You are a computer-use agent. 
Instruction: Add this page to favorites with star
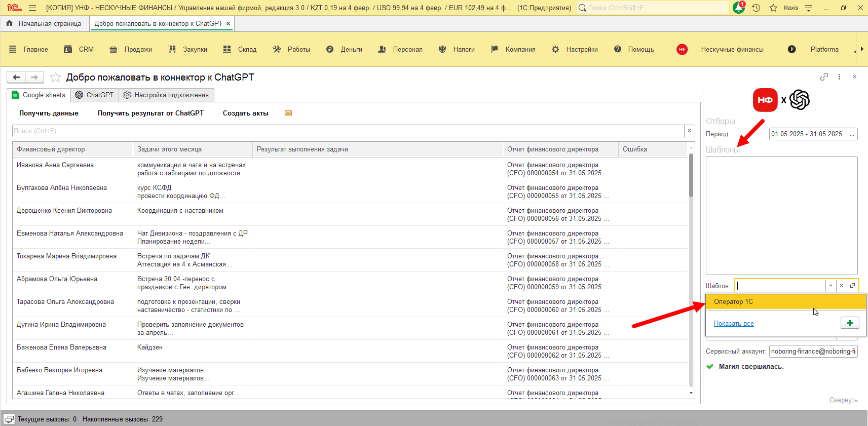click(56, 78)
